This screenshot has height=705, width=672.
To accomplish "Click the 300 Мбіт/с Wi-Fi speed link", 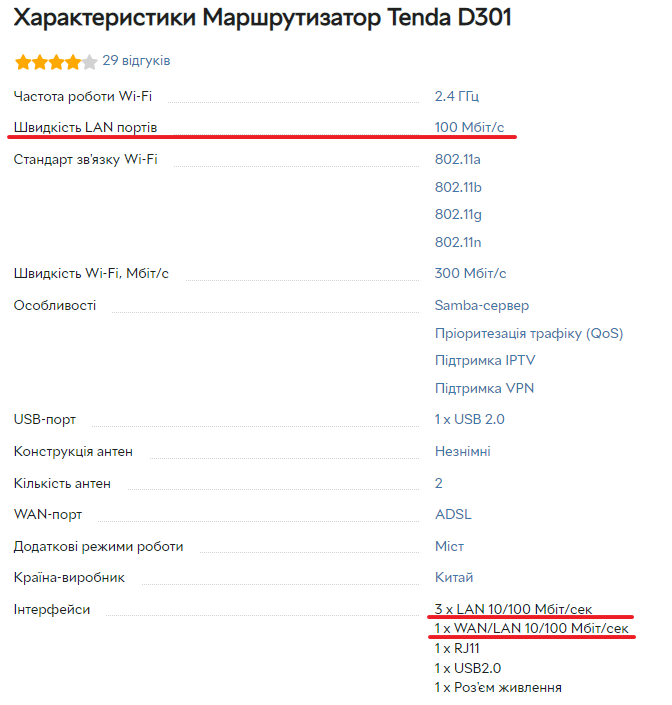I will 470,273.
